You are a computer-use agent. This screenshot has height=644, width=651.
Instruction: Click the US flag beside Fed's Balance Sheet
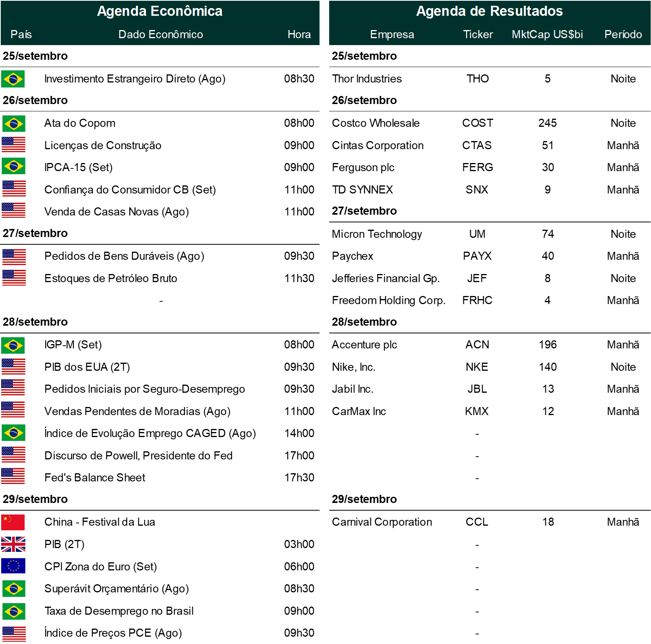pyautogui.click(x=13, y=476)
